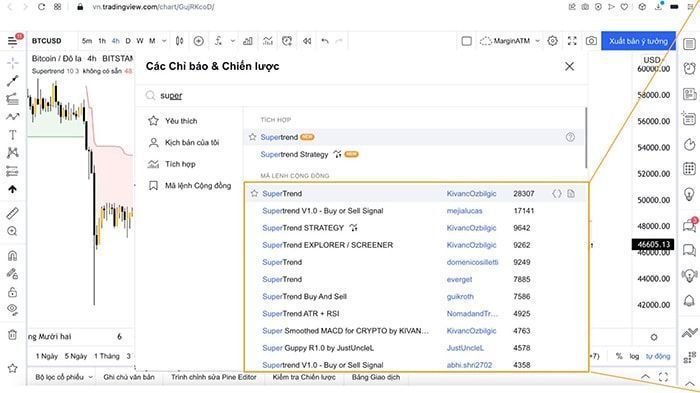Open the hamburger main menu
The width and height of the screenshot is (700, 393).
click(12, 41)
